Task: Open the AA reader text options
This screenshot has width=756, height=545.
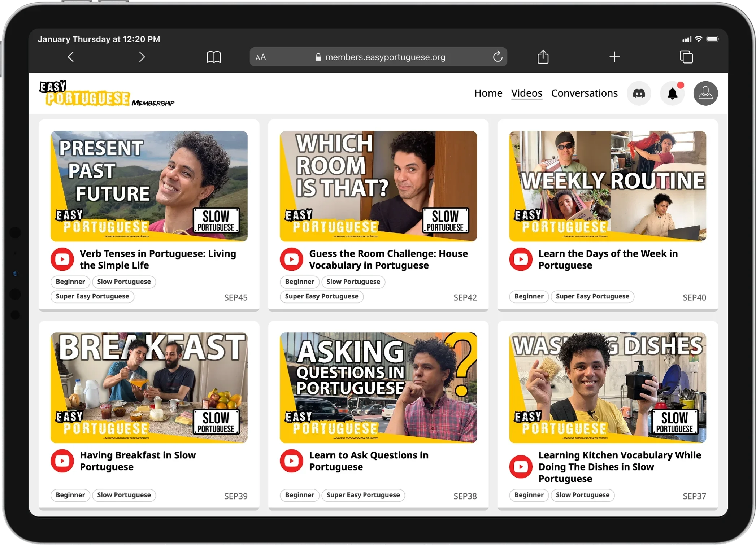Action: click(261, 57)
